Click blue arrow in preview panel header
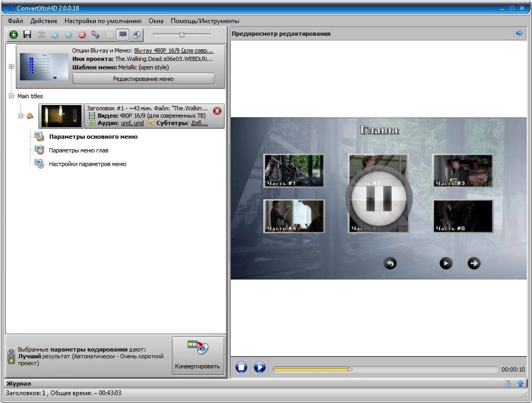This screenshot has width=532, height=403. coord(519,33)
